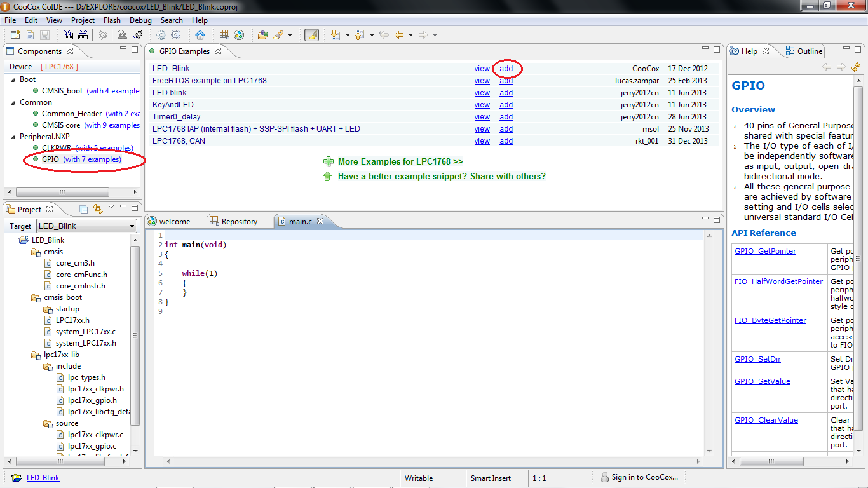This screenshot has height=488, width=868.
Task: Click the New File toolbar icon
Action: pyautogui.click(x=30, y=35)
